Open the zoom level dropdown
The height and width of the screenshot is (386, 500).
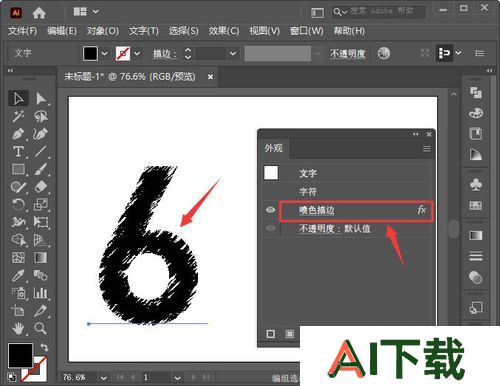click(104, 378)
